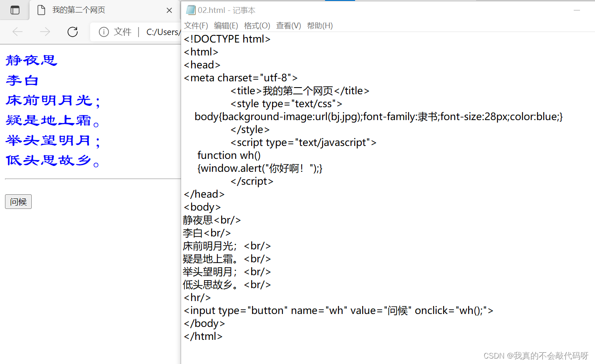
Task: View site info icon in address bar
Action: click(104, 32)
